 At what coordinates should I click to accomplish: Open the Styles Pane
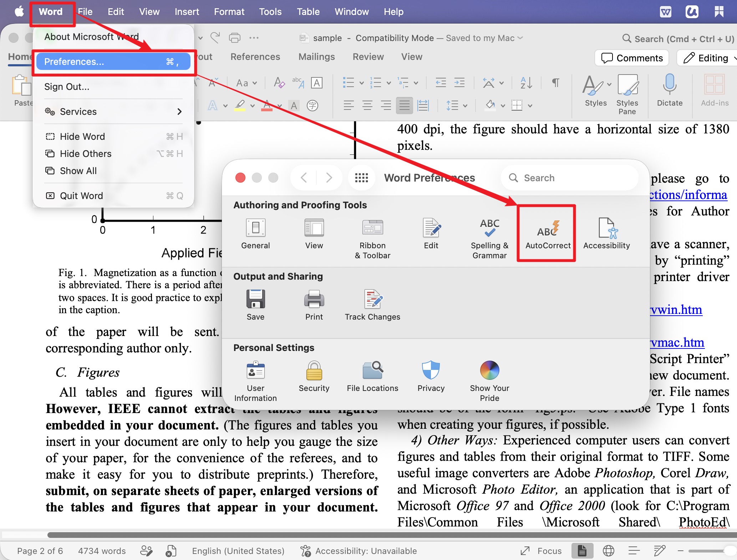click(x=627, y=94)
